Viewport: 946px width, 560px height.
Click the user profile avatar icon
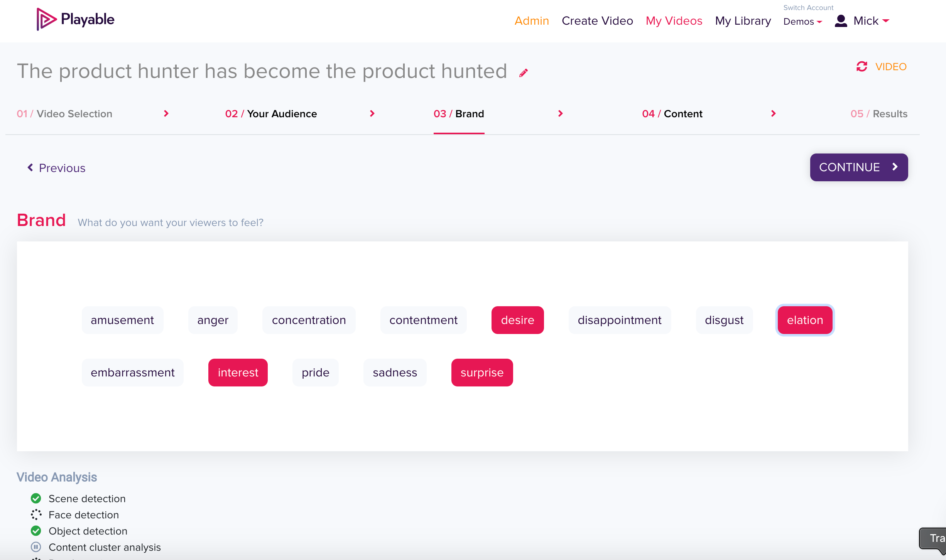841,21
